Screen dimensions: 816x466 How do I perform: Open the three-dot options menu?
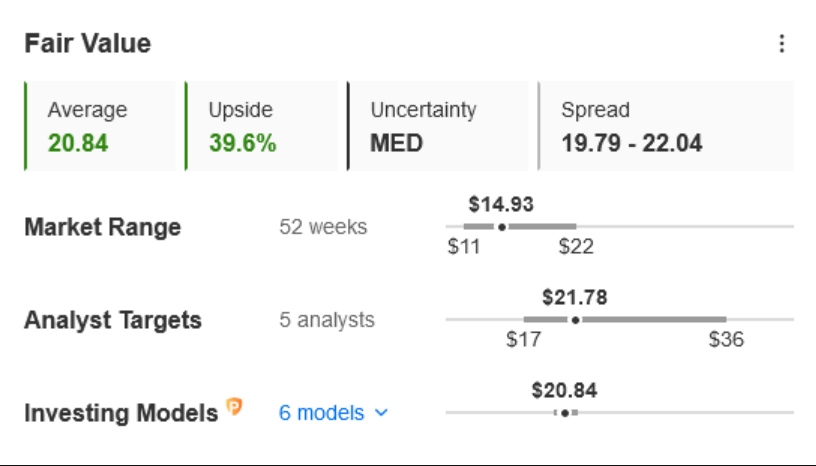pyautogui.click(x=782, y=44)
